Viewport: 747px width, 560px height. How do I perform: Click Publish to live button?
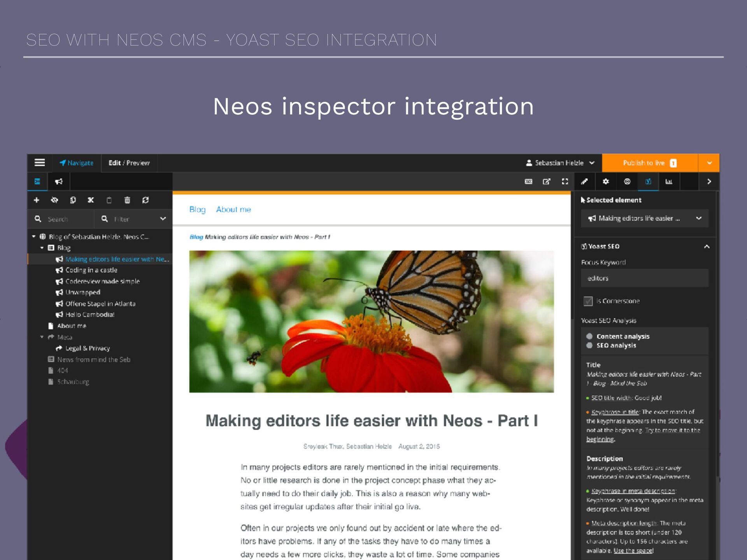coord(650,163)
